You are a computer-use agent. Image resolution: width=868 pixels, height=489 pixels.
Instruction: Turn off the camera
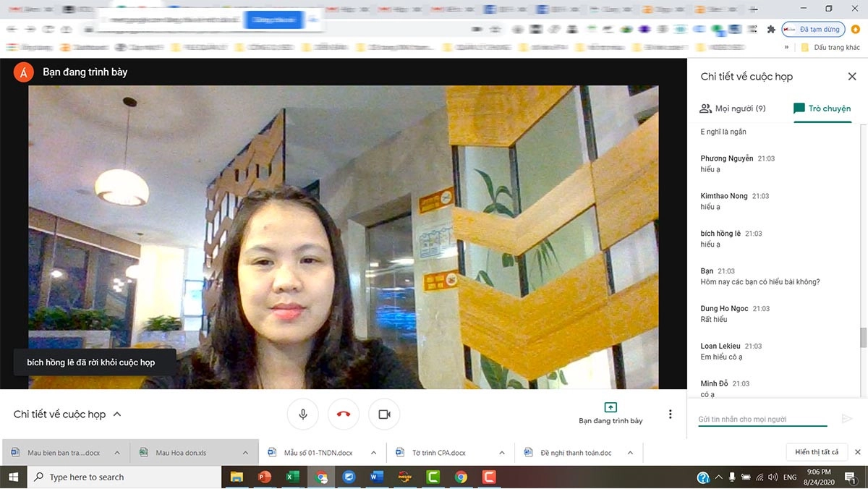[x=384, y=414]
